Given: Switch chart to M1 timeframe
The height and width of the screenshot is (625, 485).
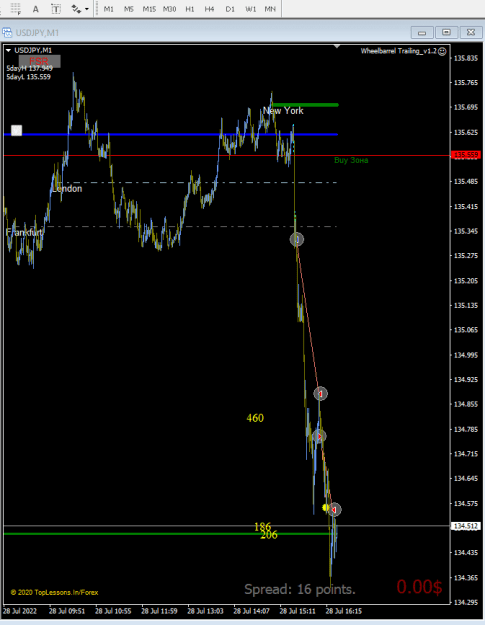Looking at the screenshot, I should 108,9.
